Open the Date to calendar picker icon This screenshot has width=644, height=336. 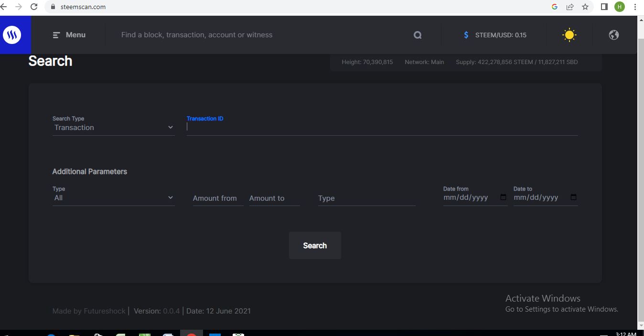point(574,197)
